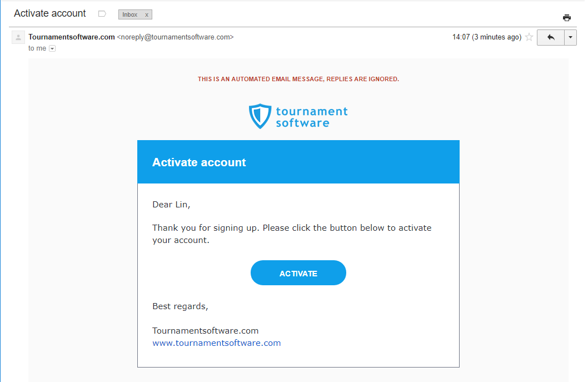Remove the Inbox label with its x

pyautogui.click(x=147, y=14)
